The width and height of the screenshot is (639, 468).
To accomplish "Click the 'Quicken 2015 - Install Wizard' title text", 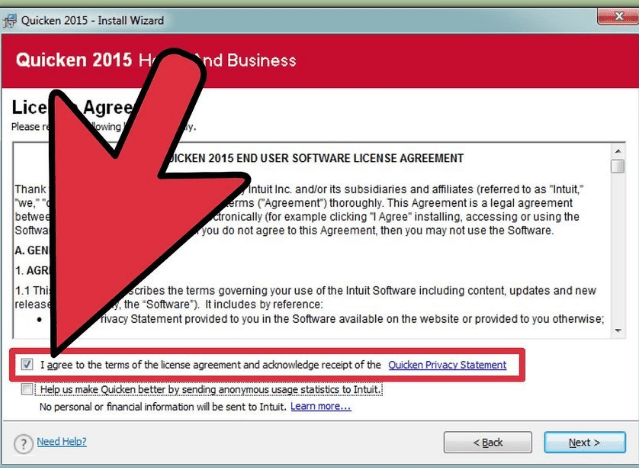I will coord(93,20).
